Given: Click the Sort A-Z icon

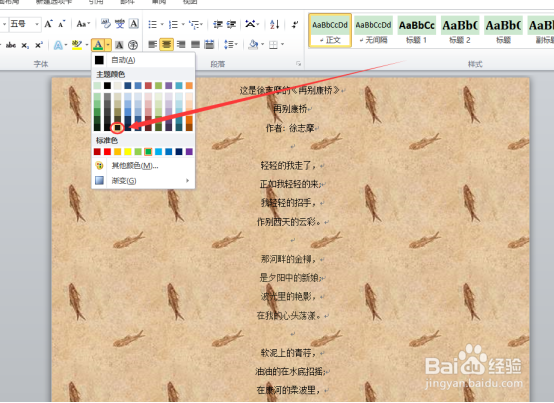Looking at the screenshot, I should click(275, 24).
